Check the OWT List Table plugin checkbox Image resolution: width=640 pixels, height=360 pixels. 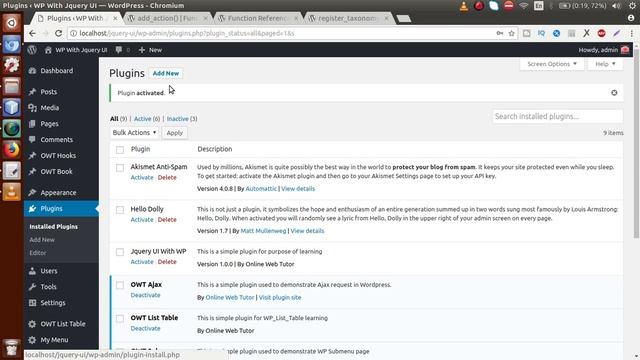tap(120, 318)
